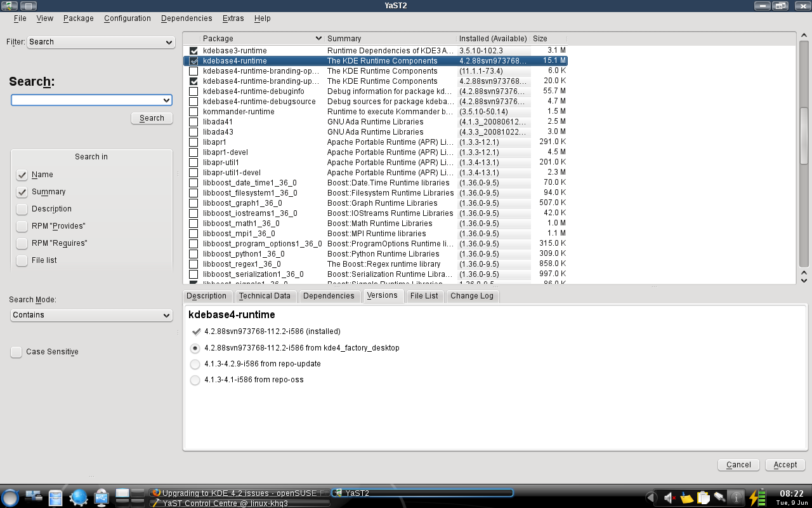Switch to the Technical Data tab
812x508 pixels.
pyautogui.click(x=265, y=296)
